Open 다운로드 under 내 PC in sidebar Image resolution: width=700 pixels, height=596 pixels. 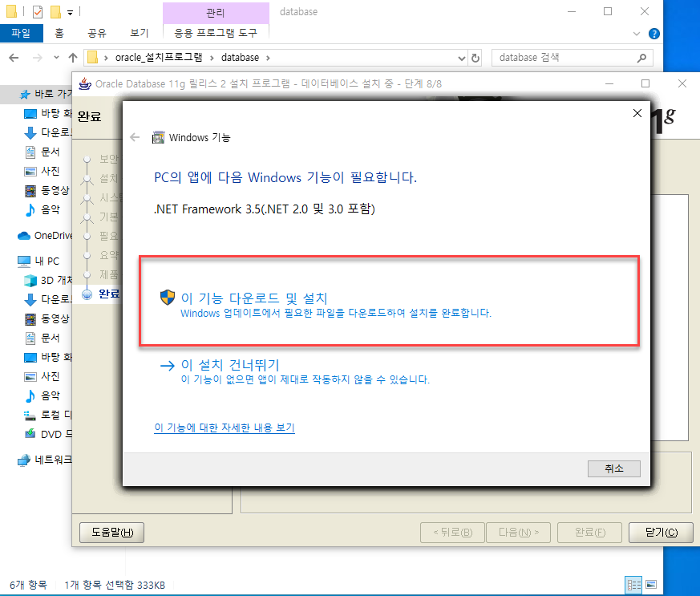tap(47, 299)
